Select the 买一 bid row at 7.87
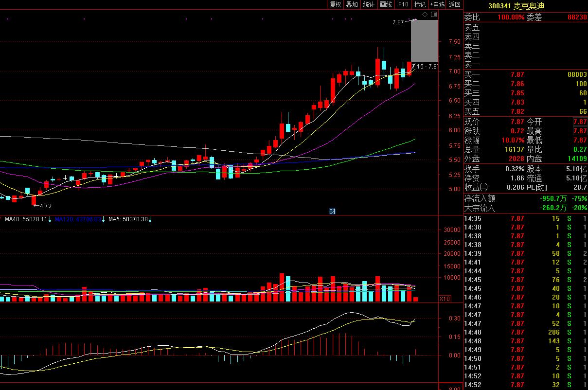The height and width of the screenshot is (390, 588). pyautogui.click(x=525, y=74)
